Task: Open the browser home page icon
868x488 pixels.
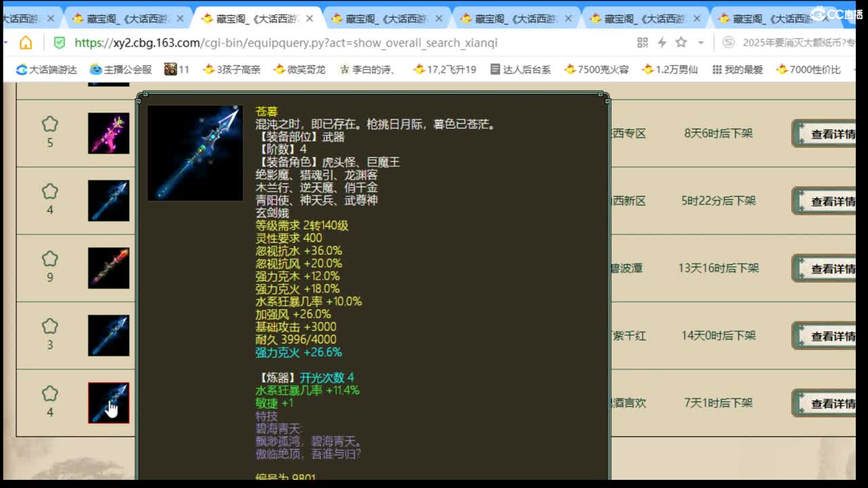Action: [26, 43]
